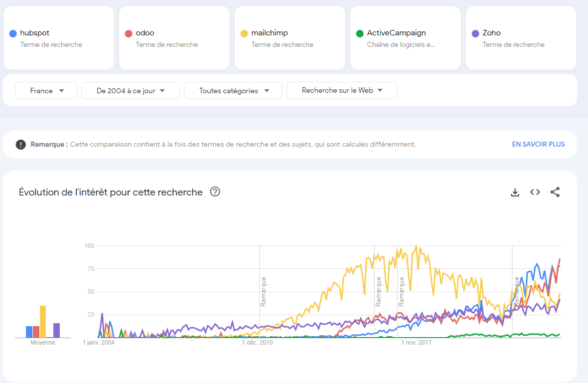Screen dimensions: 588x383
Task: Click the purple Zoho average bar
Action: [x=57, y=330]
